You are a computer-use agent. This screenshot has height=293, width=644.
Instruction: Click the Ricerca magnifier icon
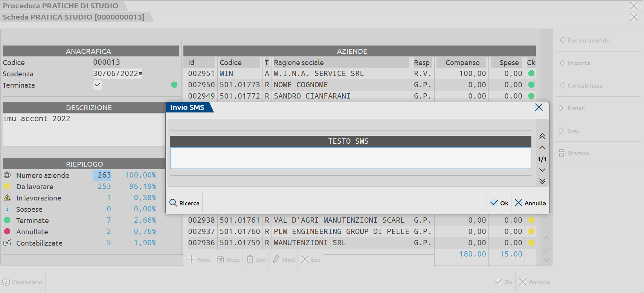point(173,203)
